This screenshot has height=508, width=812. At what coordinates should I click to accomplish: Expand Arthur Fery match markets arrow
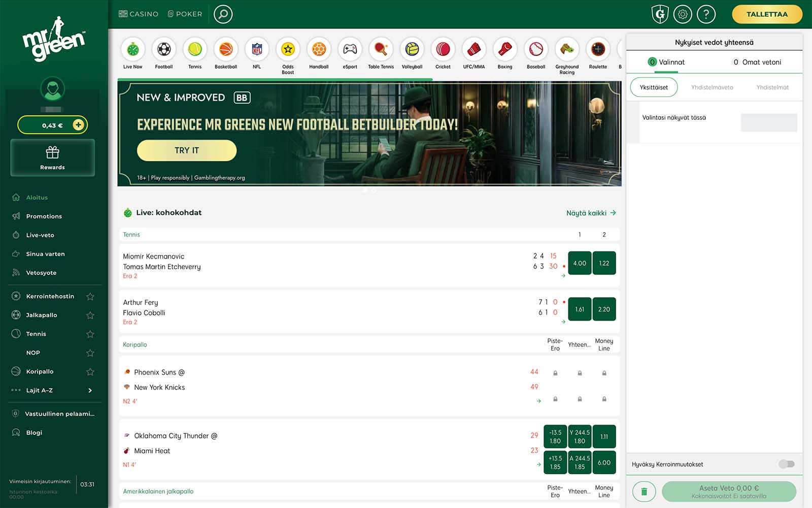tap(563, 322)
